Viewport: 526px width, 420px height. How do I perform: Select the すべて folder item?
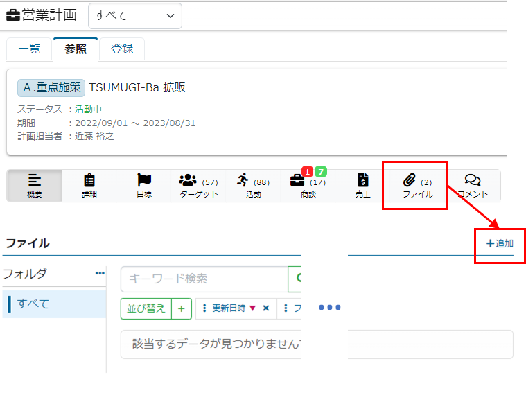click(54, 304)
